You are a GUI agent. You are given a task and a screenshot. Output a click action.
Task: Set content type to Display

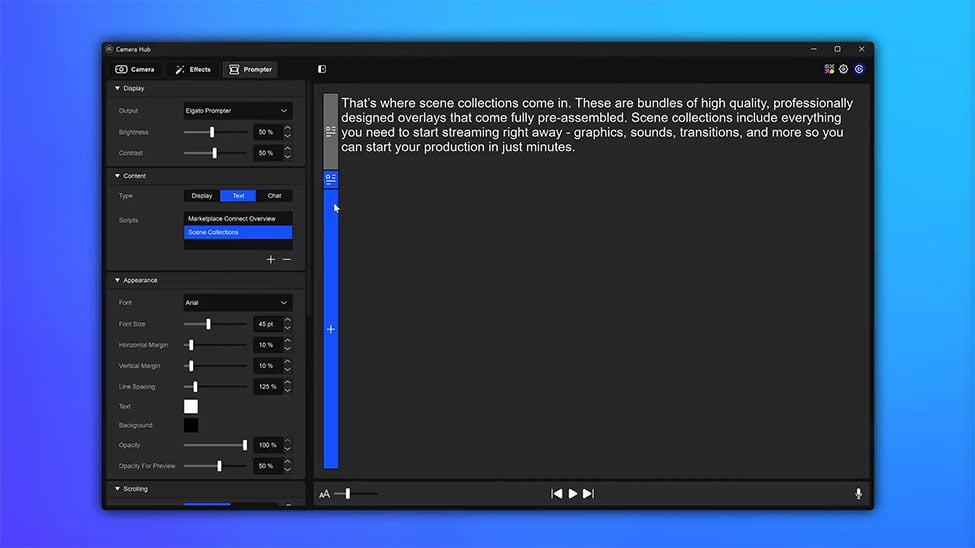click(x=201, y=196)
